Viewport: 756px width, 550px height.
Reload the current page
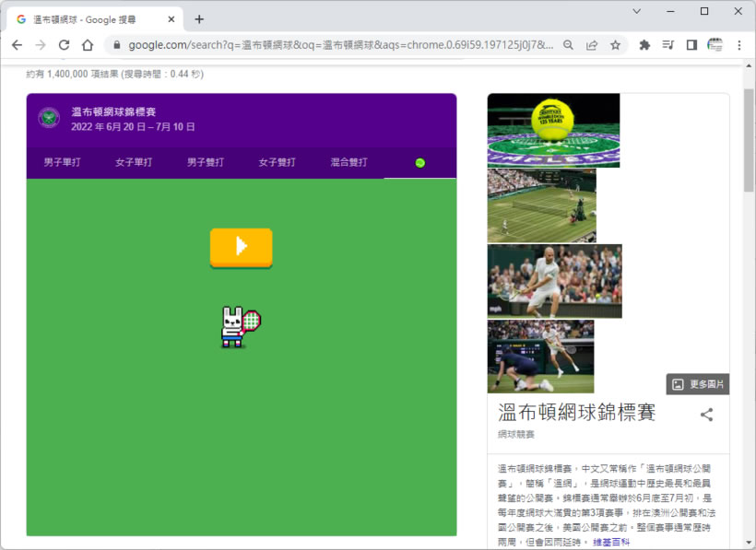point(64,45)
